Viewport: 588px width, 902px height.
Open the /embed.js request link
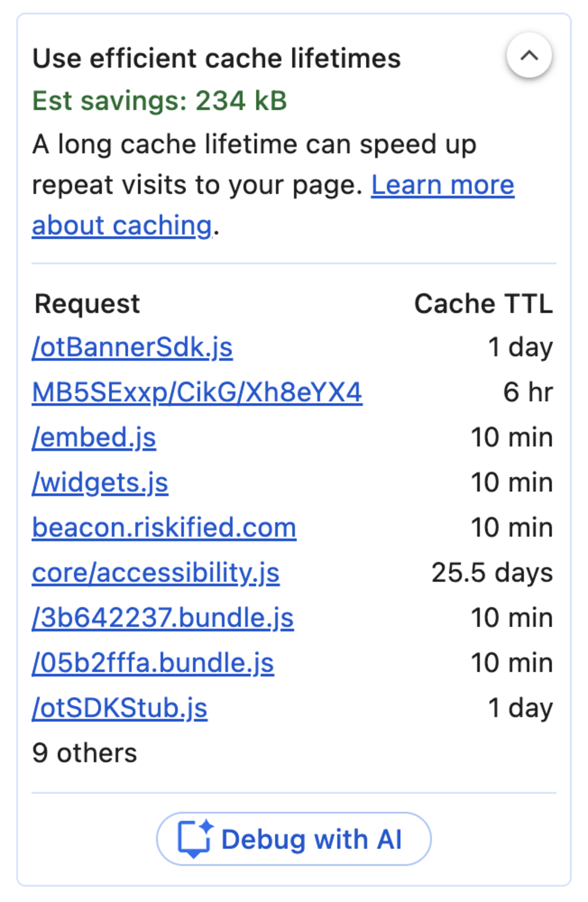tap(94, 436)
